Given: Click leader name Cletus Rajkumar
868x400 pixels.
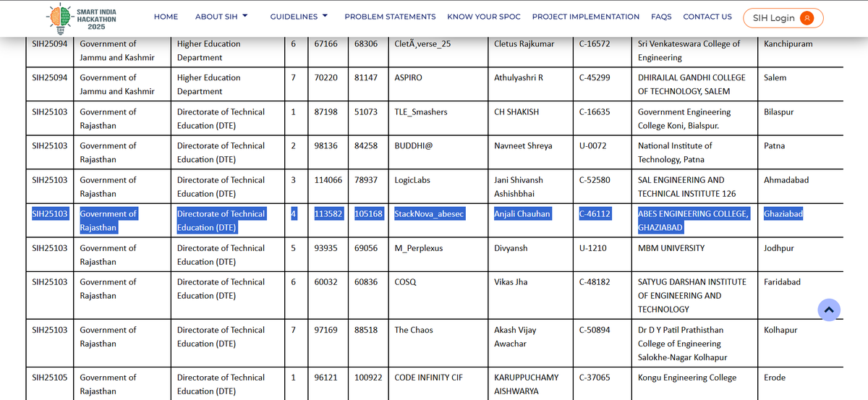Looking at the screenshot, I should tap(524, 44).
